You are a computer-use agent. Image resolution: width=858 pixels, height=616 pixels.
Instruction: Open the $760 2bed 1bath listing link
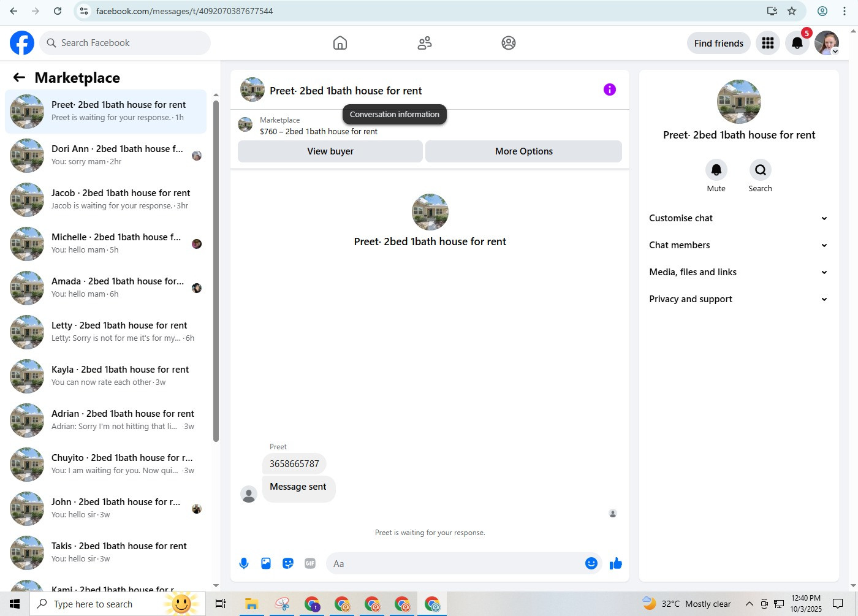tap(319, 131)
